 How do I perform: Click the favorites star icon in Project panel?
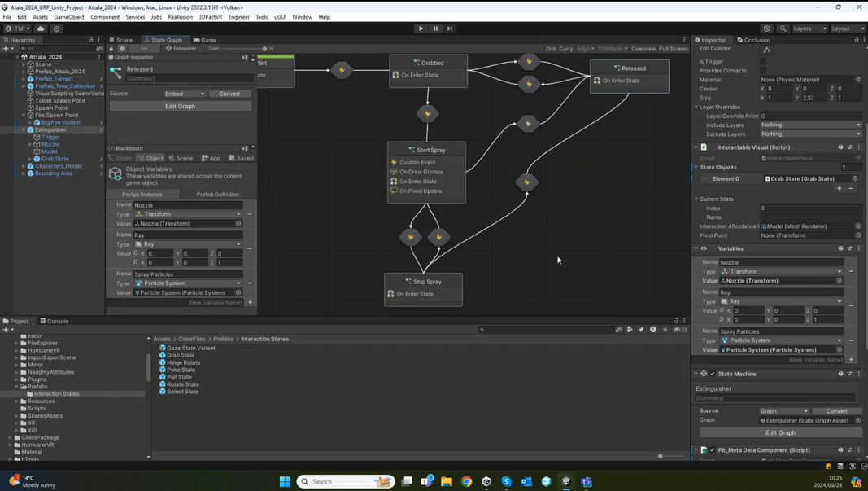pos(665,330)
